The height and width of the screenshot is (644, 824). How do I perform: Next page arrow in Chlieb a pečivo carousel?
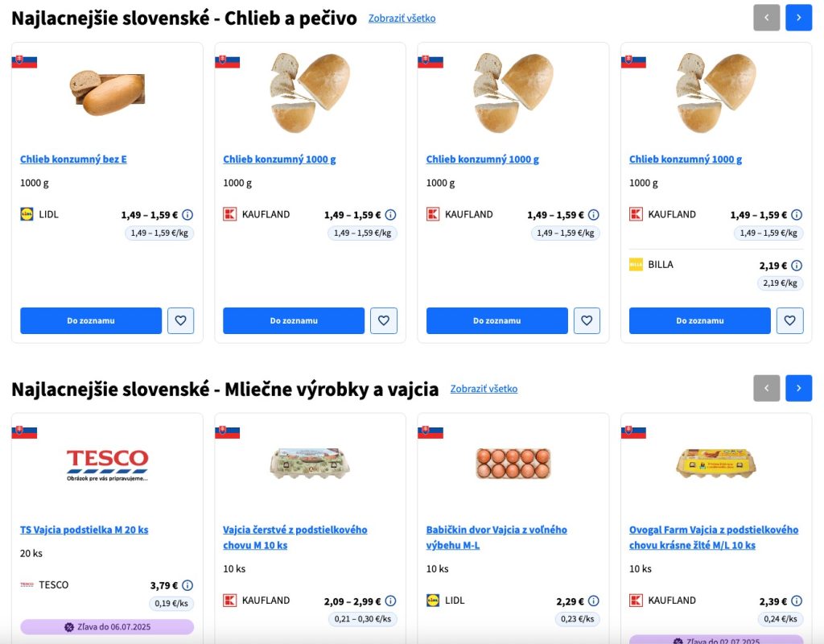pyautogui.click(x=798, y=17)
